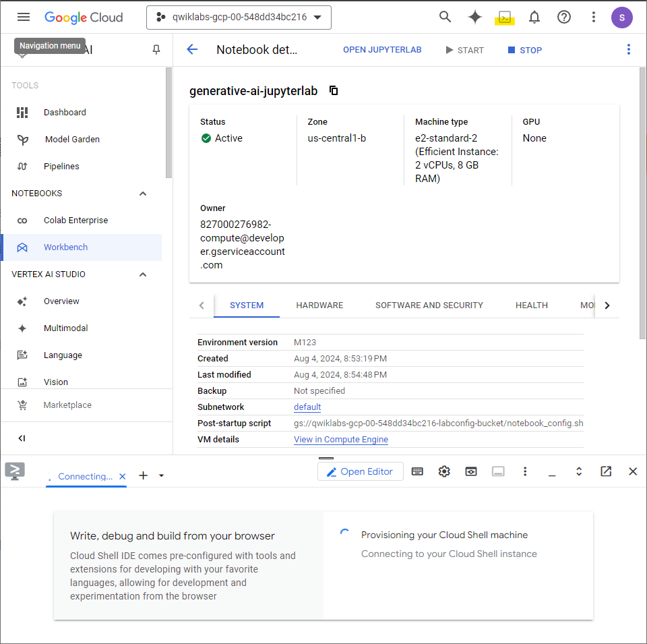
Task: Open Cloud Shell web preview icon
Action: point(471,471)
